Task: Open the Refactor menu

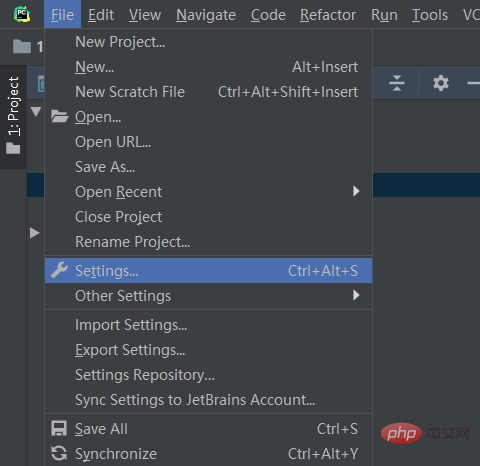Action: pos(328,15)
